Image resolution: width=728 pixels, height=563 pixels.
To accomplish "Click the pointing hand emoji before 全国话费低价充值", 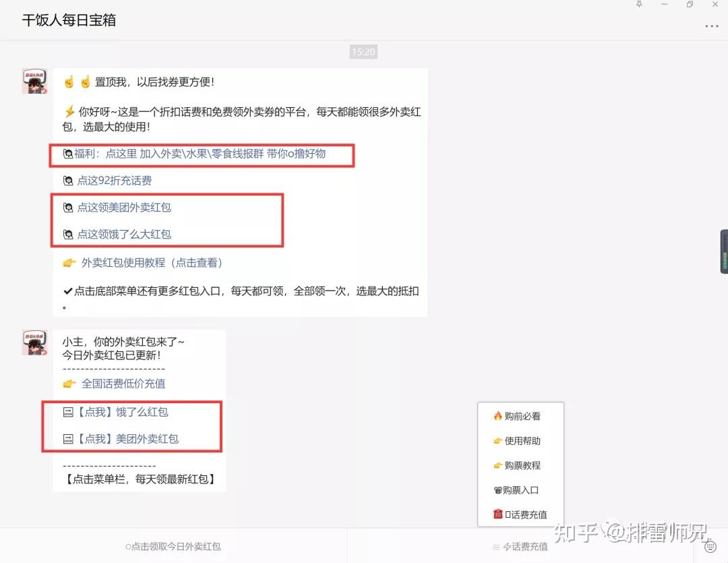I will [69, 384].
